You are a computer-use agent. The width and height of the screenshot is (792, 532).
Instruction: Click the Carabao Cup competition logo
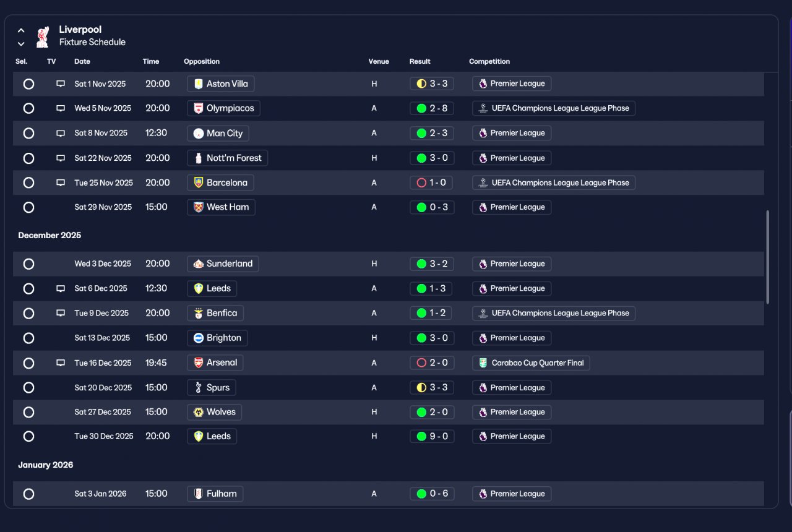[x=483, y=363]
